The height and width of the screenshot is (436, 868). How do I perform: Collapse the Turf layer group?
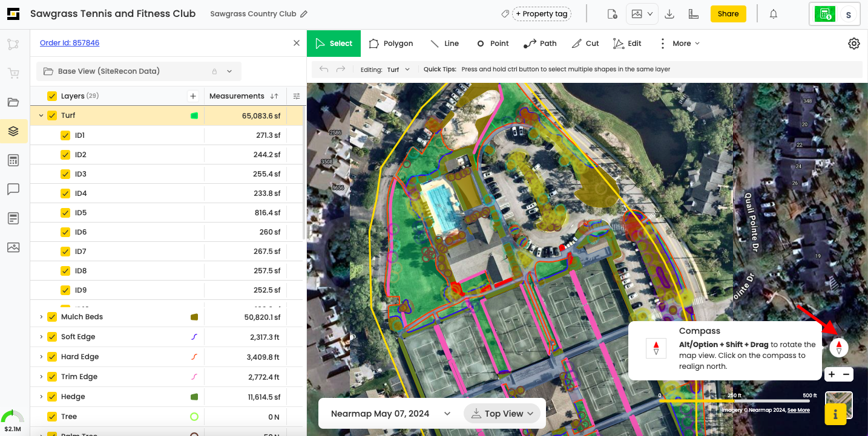(x=41, y=116)
